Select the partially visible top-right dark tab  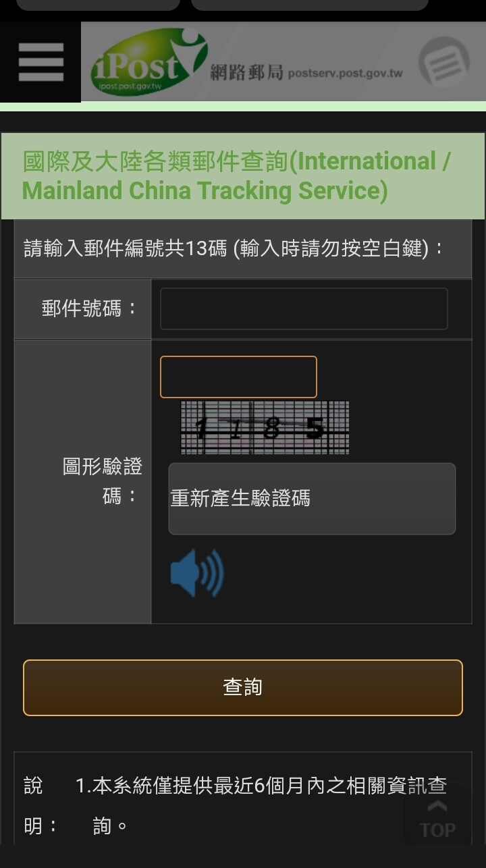click(310, 5)
